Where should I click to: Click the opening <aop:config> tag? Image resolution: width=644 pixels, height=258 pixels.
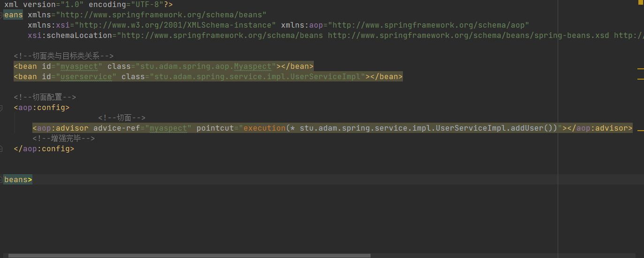tap(42, 108)
